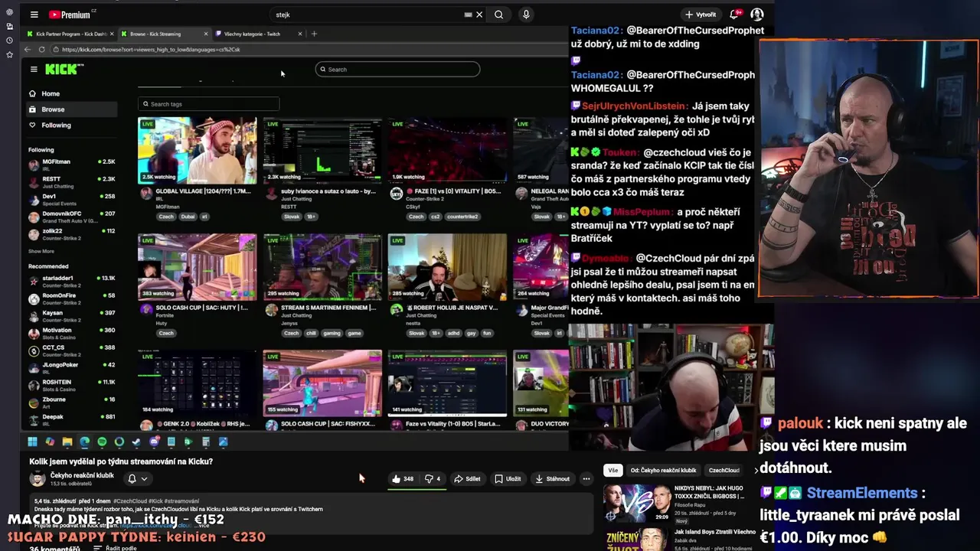This screenshot has height=551, width=980.
Task: Switch to the Kick Partner Program tab
Action: tap(70, 34)
